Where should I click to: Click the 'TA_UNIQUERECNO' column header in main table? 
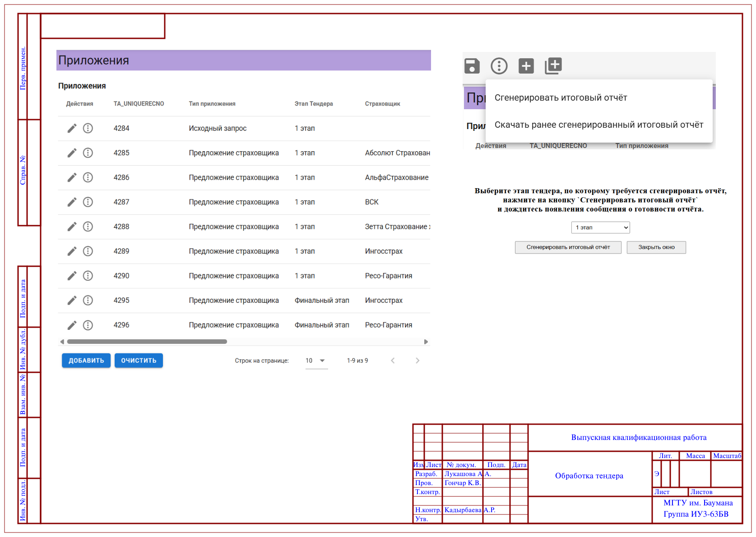[x=139, y=104]
